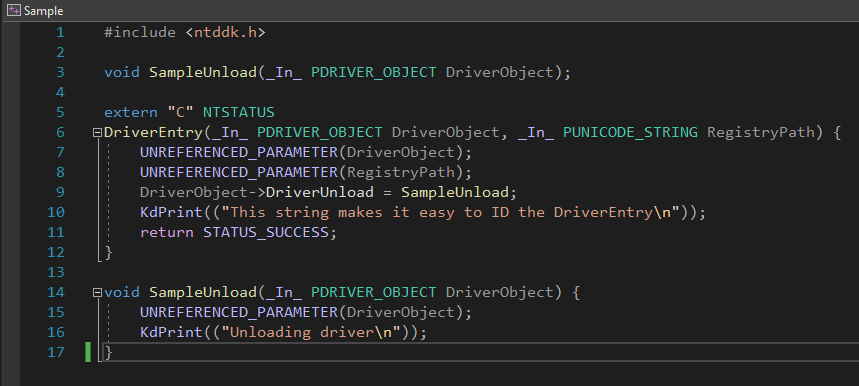Click PDRIVER_OBJECT type on line 3
The width and height of the screenshot is (859, 386).
[x=374, y=72]
